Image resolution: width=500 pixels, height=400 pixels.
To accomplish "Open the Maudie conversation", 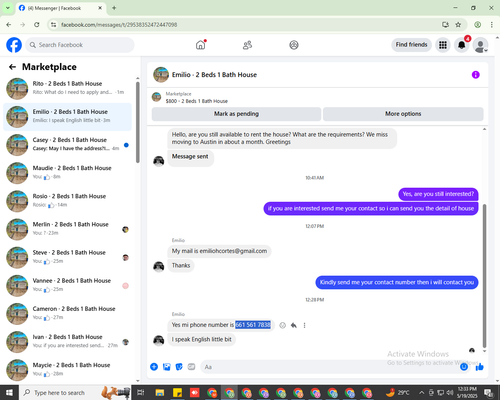I will 68,173.
